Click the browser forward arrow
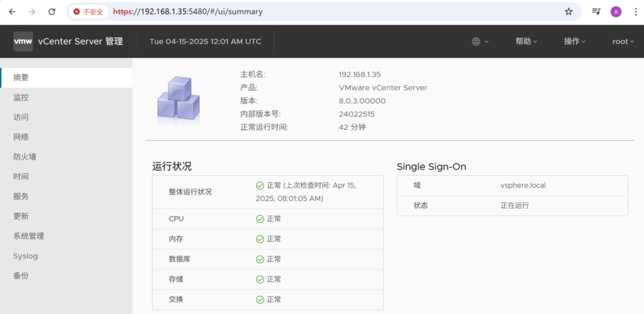 click(32, 12)
